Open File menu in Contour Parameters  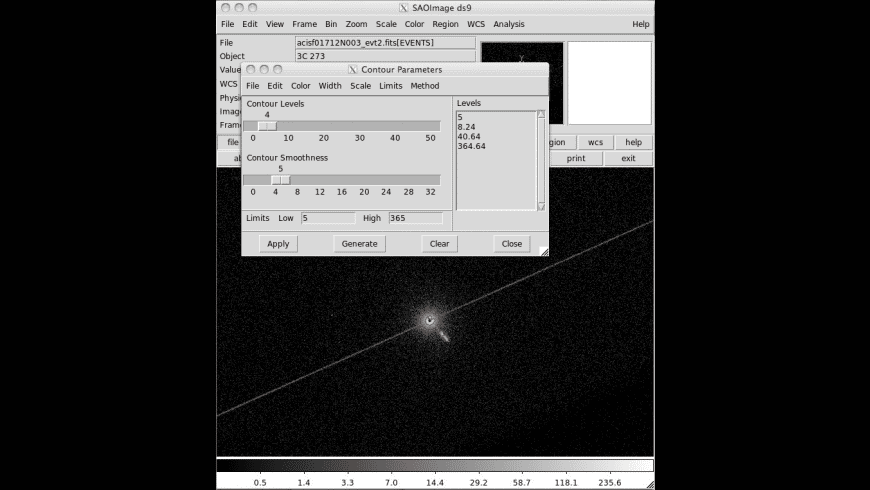pos(252,85)
